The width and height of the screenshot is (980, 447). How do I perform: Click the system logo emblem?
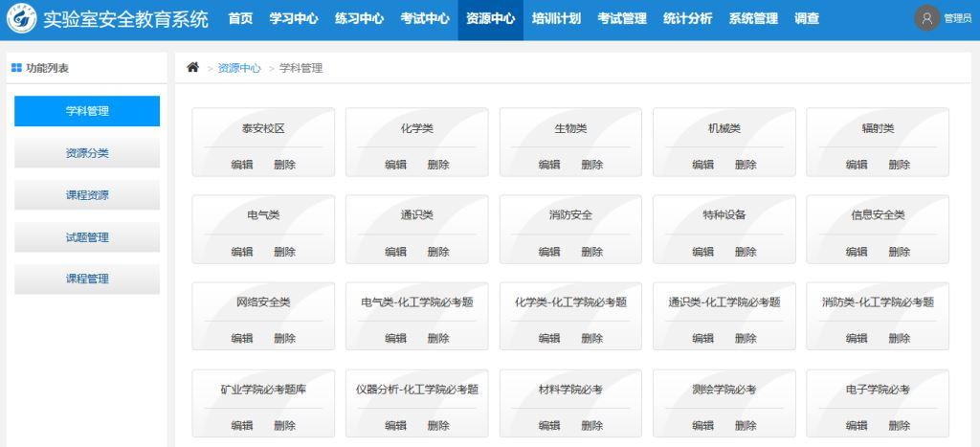click(20, 19)
